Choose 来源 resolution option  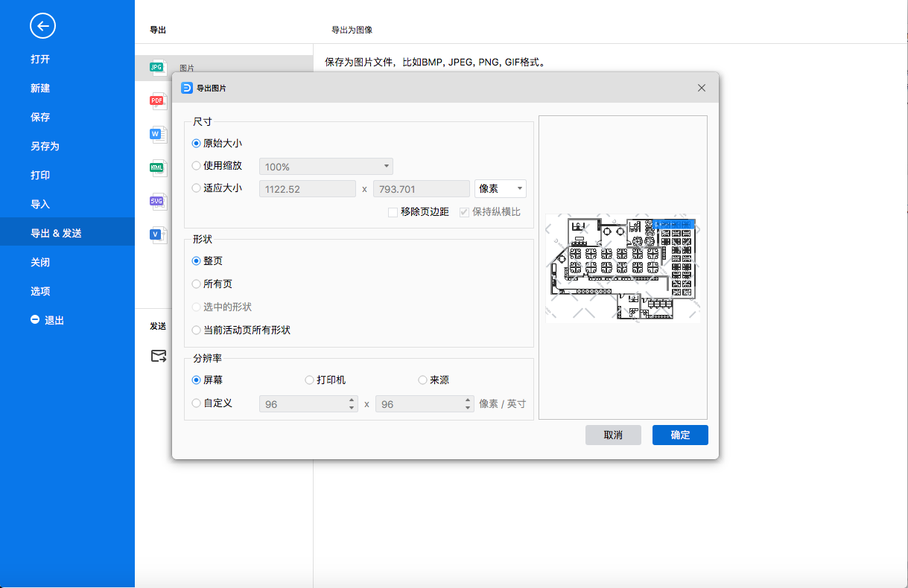(423, 380)
